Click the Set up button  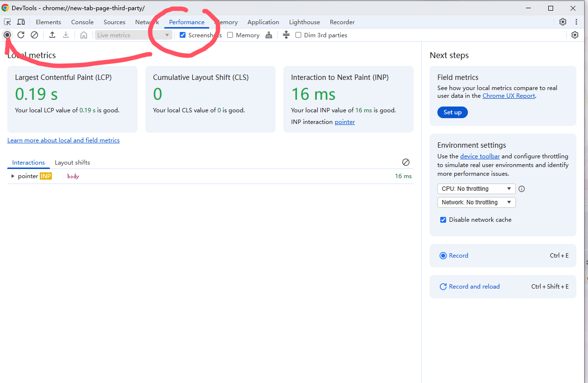tap(452, 112)
